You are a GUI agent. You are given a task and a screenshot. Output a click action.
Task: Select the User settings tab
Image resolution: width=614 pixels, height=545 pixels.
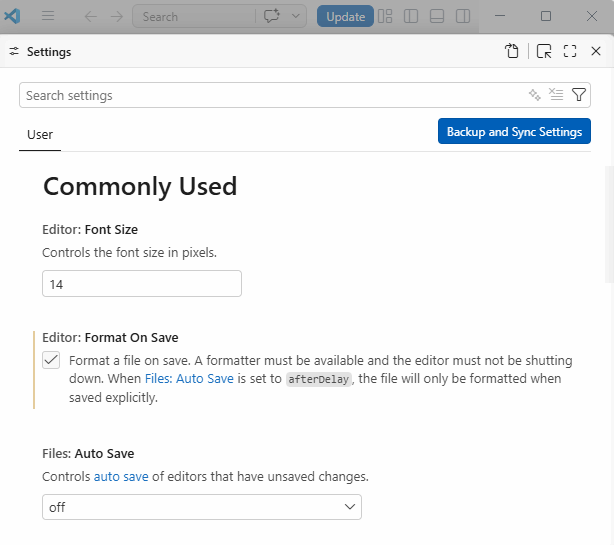tap(40, 135)
